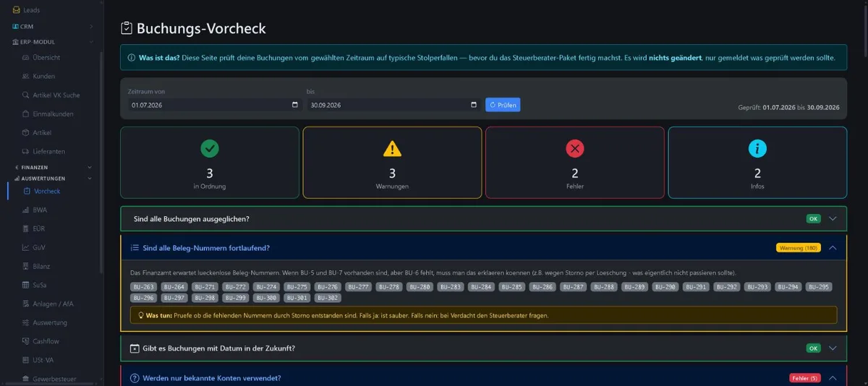Screen dimensions: 868x386
Task: Click the clipboard icon beside Buchungs-Vorcheck title
Action: (127, 29)
